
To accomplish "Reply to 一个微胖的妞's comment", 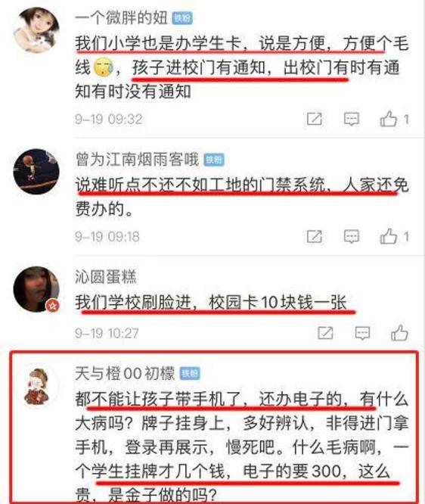I will pyautogui.click(x=352, y=119).
